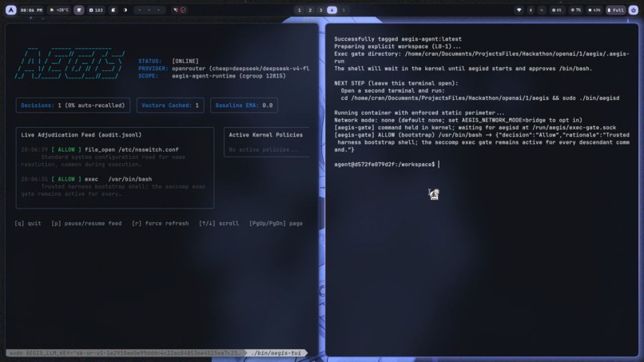
Task: Click the 08:06 PM clock widget
Action: point(31,10)
